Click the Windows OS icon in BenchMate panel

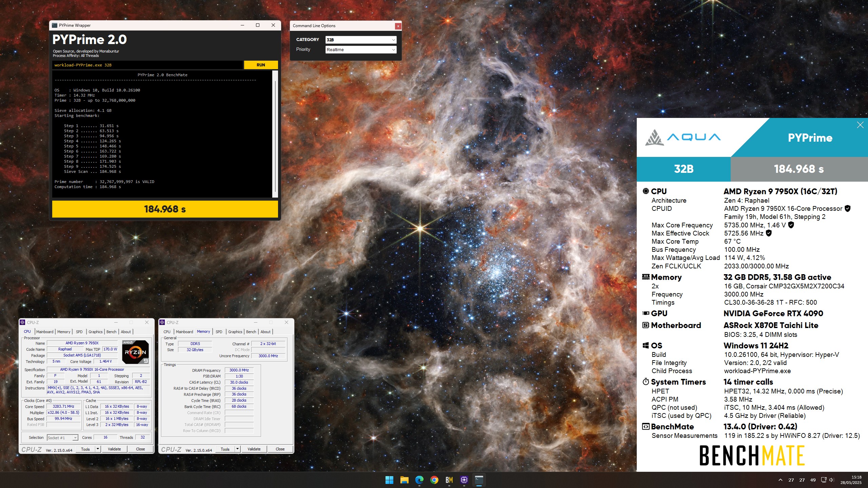pyautogui.click(x=646, y=345)
